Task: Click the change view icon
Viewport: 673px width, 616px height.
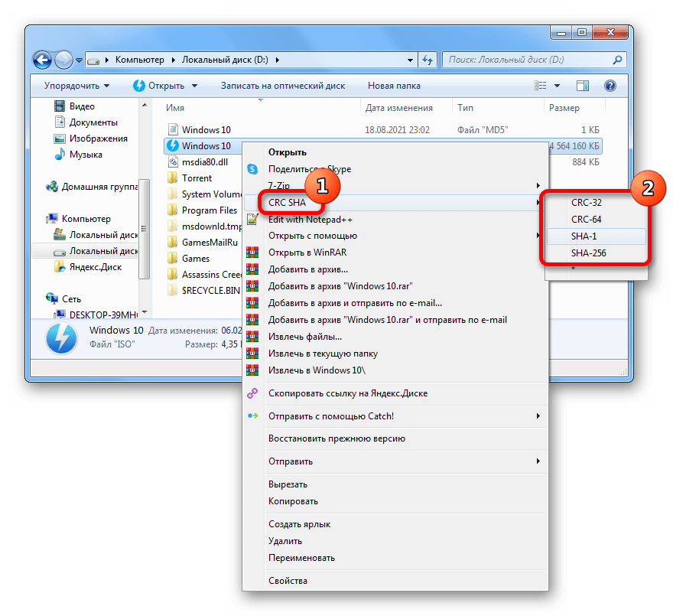Action: tap(541, 86)
